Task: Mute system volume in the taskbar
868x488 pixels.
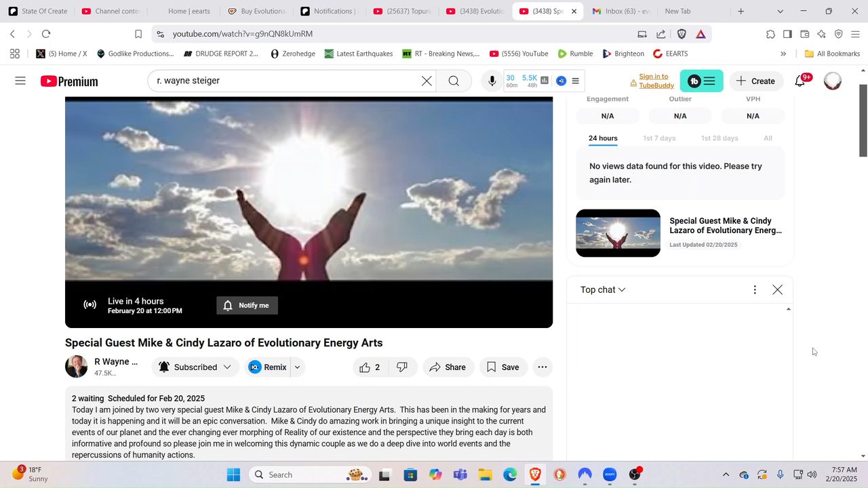Action: point(812,474)
